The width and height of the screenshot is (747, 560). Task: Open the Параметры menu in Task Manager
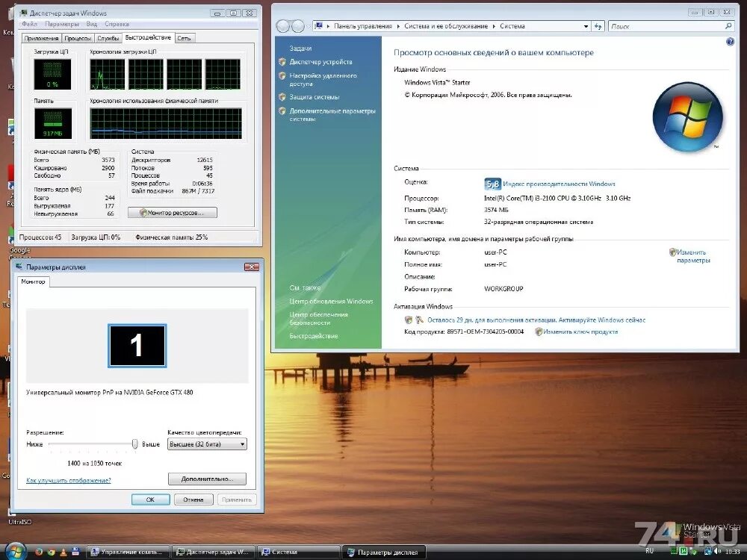point(62,24)
